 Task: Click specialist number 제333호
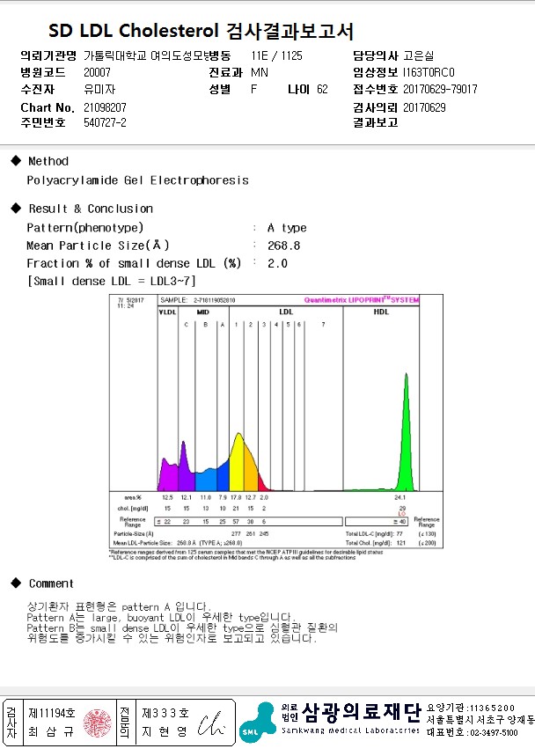(x=165, y=713)
